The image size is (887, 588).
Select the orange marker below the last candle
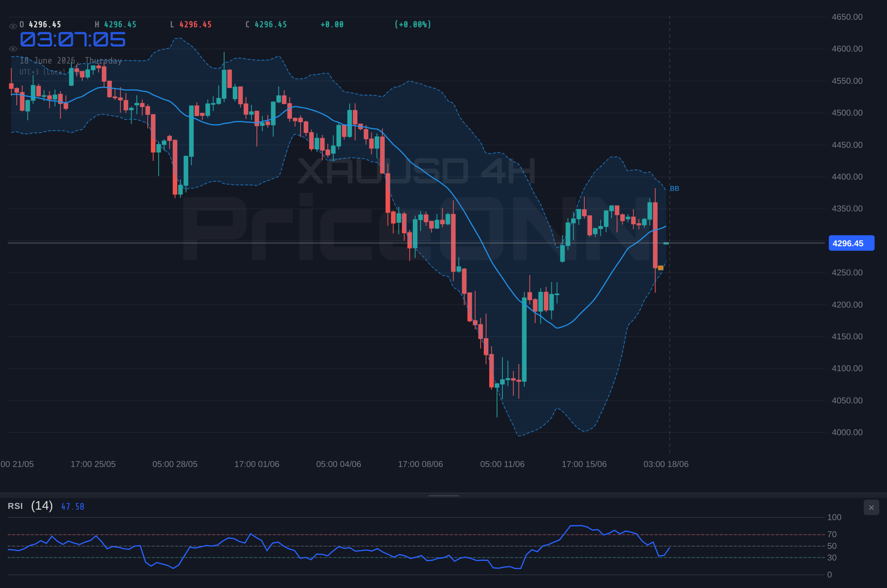pos(660,268)
